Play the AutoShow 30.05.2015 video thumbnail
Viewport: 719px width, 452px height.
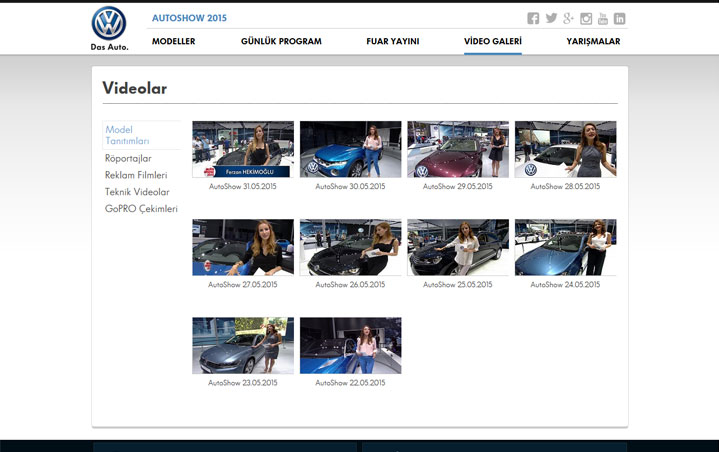[x=350, y=149]
